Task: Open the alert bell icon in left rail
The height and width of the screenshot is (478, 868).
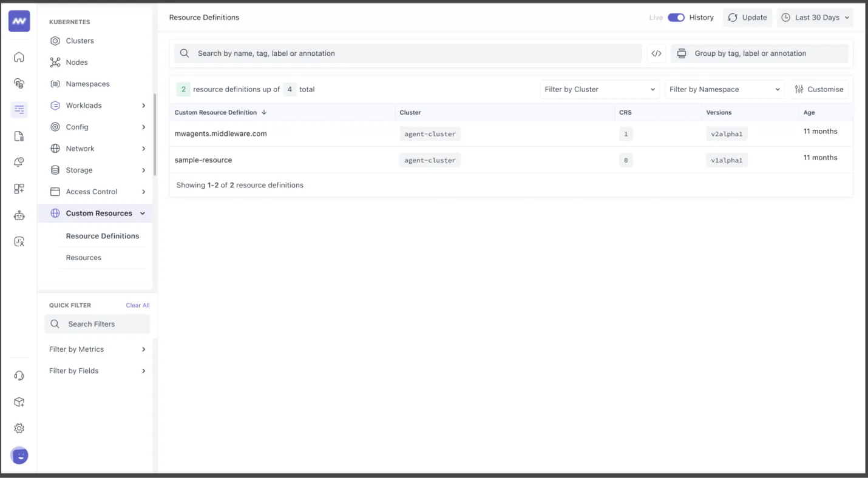Action: (19, 163)
